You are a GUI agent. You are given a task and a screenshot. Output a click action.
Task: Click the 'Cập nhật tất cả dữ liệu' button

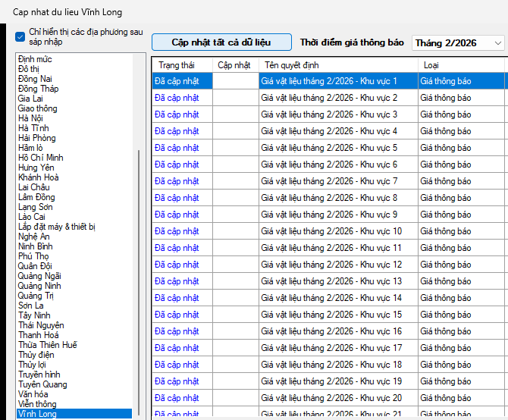coord(221,42)
